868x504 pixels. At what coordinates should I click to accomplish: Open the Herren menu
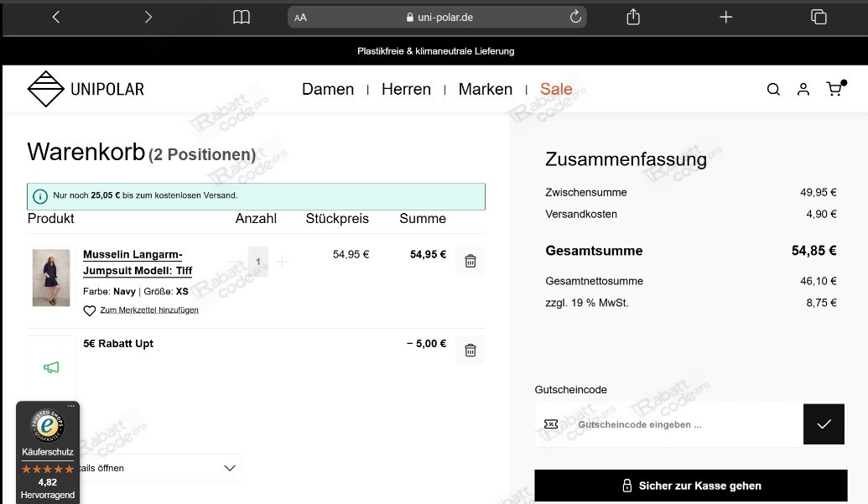(406, 89)
